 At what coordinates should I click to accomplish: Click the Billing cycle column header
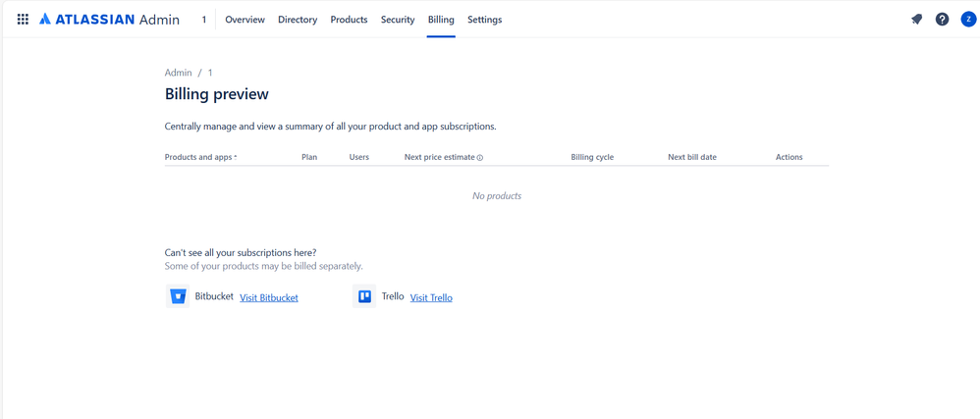click(592, 157)
